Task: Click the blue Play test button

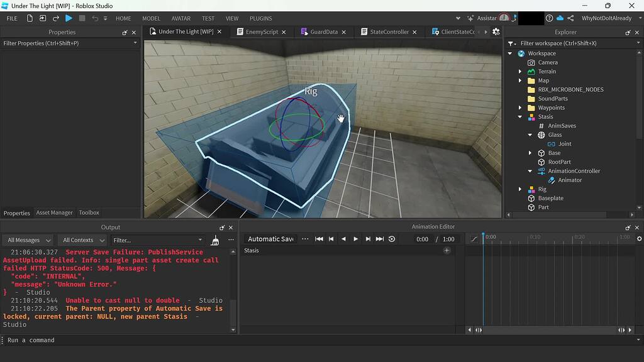Action: (69, 18)
